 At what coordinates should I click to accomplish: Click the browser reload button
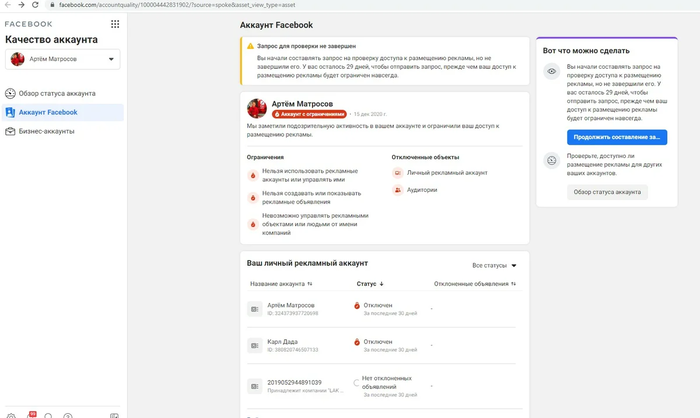(36, 6)
